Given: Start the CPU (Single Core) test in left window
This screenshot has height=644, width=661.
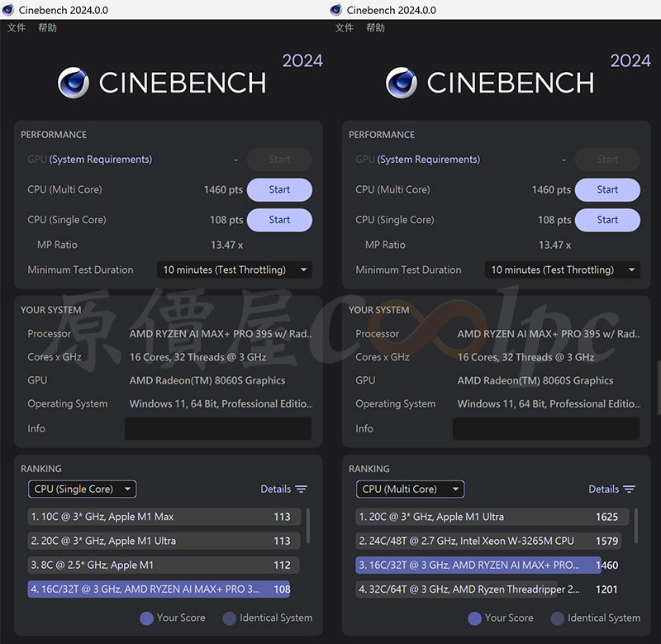Looking at the screenshot, I should 279,220.
